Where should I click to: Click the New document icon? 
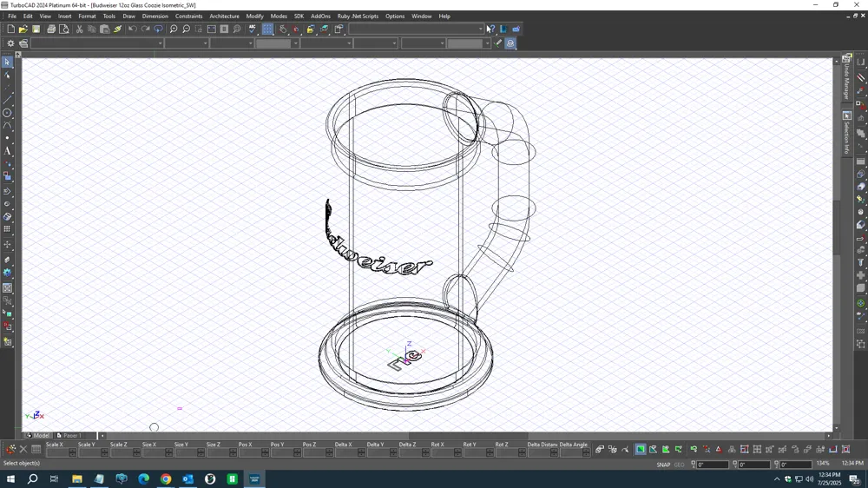click(10, 29)
